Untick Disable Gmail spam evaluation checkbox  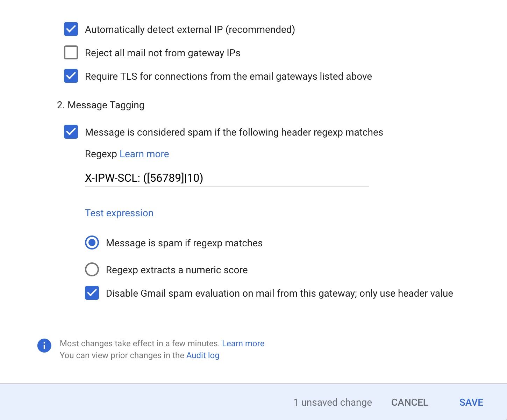click(x=92, y=293)
